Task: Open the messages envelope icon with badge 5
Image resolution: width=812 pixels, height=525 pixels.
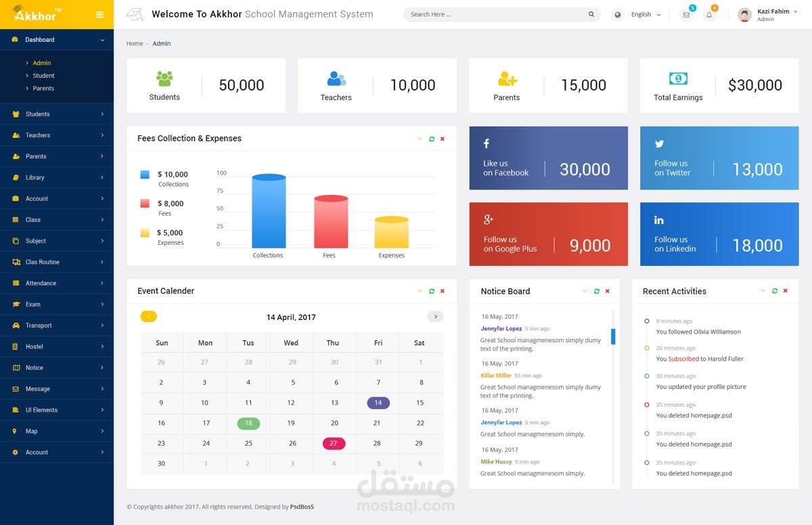Action: 686,14
